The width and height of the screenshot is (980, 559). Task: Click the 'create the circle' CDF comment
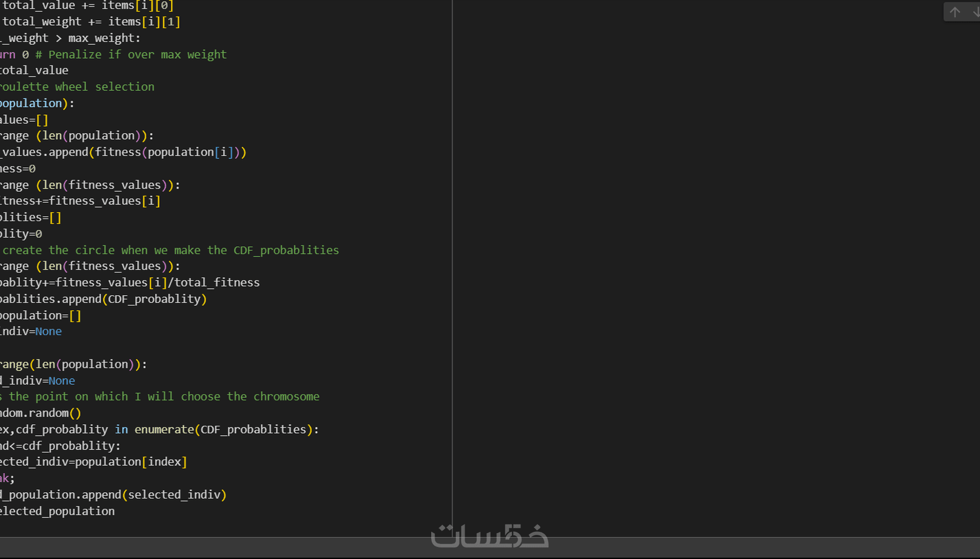(170, 250)
